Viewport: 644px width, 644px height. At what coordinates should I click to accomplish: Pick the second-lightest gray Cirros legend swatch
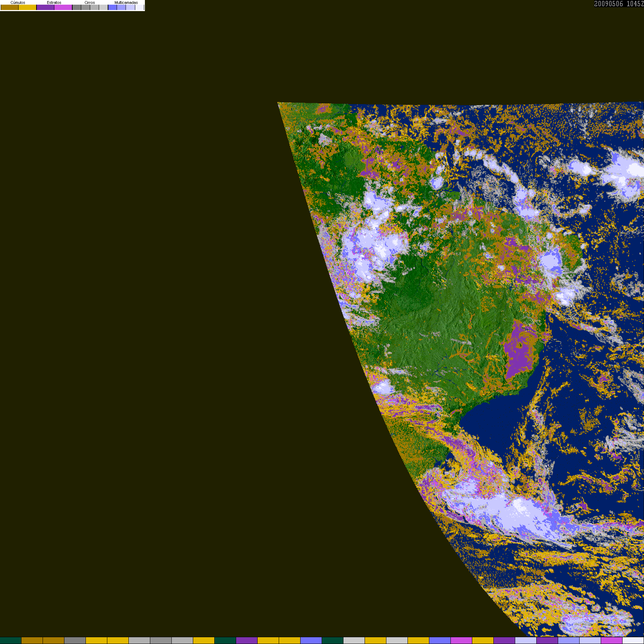94,8
